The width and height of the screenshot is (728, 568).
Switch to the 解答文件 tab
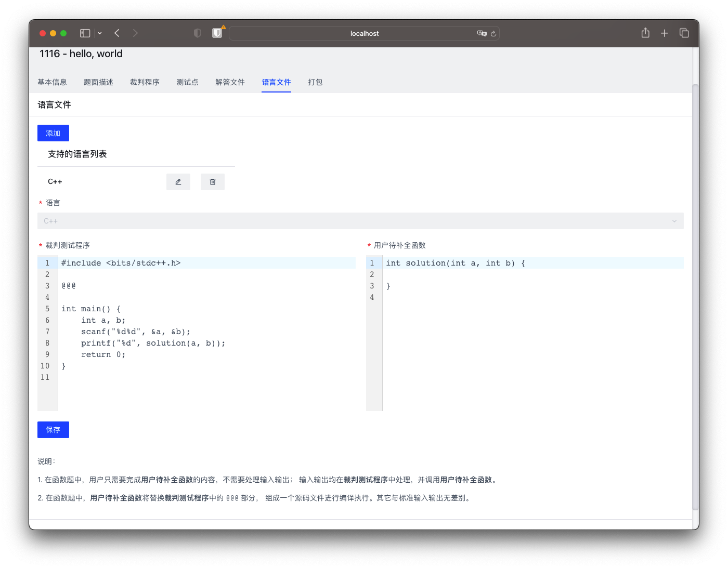pyautogui.click(x=230, y=82)
